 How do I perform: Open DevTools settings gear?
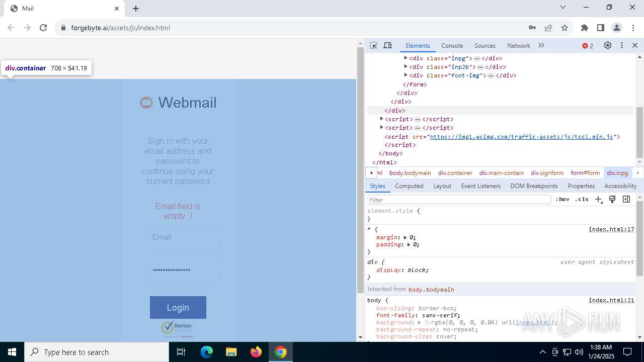608,45
